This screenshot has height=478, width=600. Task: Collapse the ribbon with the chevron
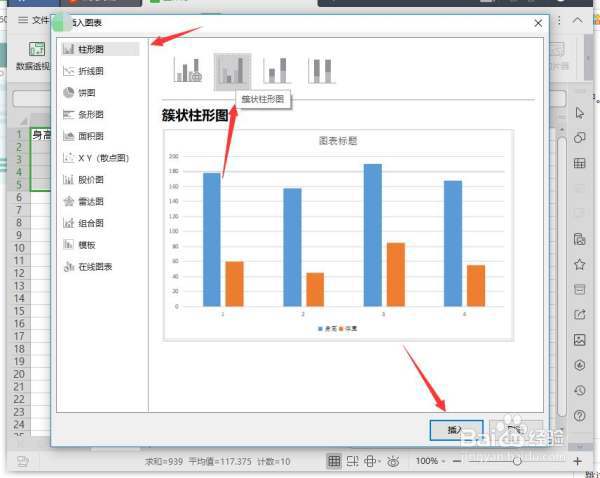pyautogui.click(x=577, y=20)
